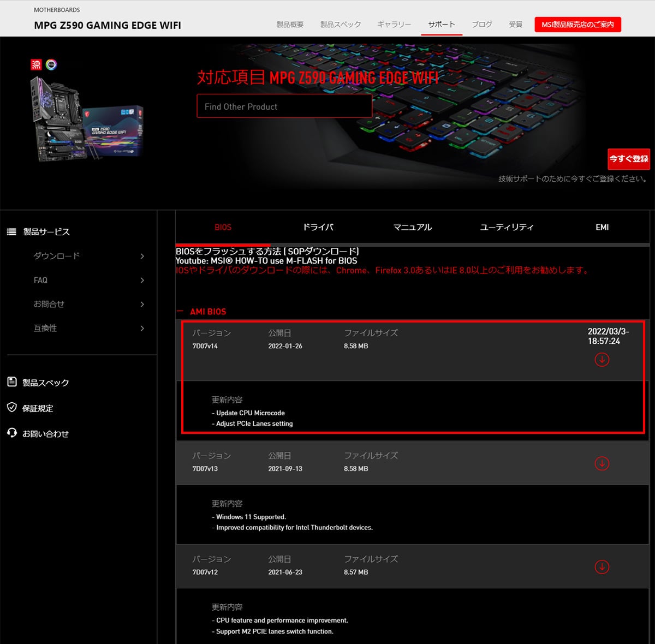Image resolution: width=655 pixels, height=644 pixels.
Task: Open Youtube M-FLASH how-to link
Action: tap(266, 261)
